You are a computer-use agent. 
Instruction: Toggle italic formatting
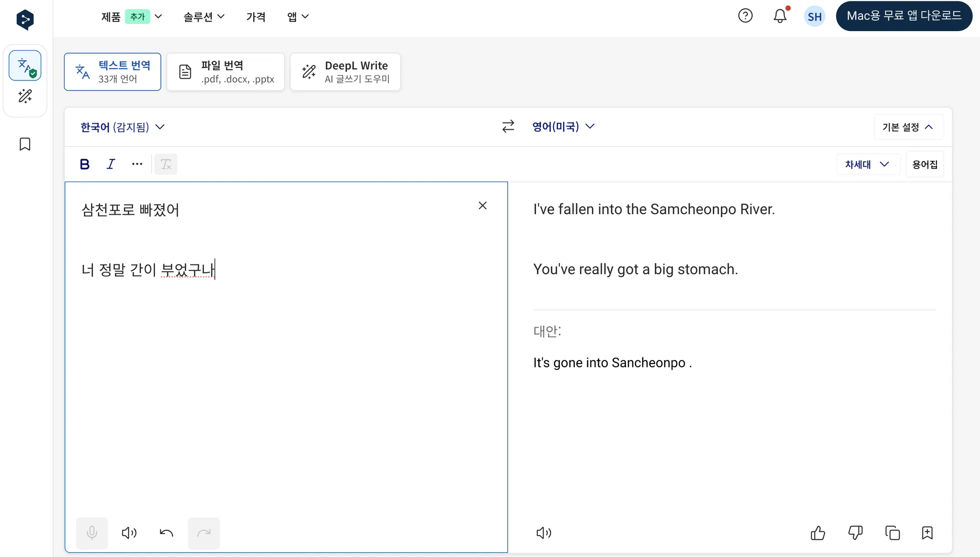111,164
